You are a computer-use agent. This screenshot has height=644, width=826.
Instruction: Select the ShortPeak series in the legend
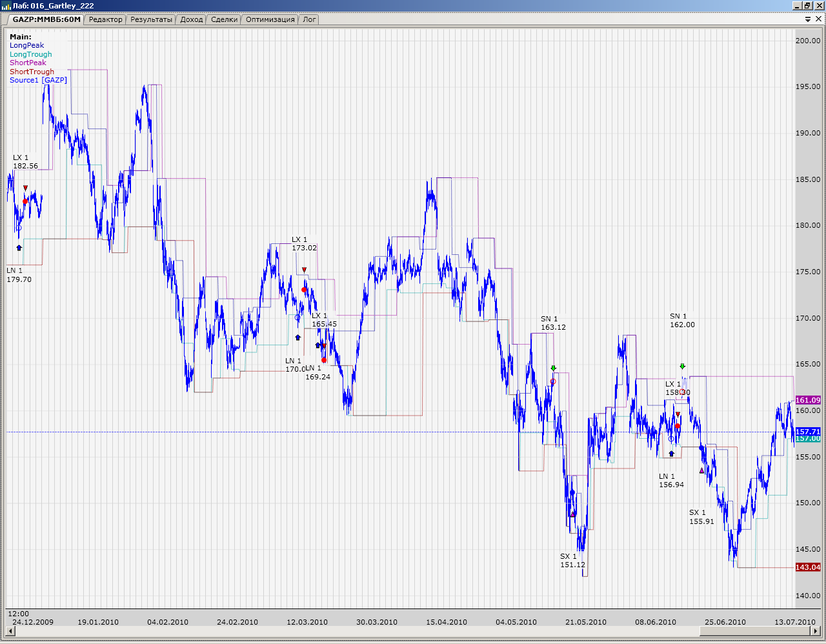[28, 63]
